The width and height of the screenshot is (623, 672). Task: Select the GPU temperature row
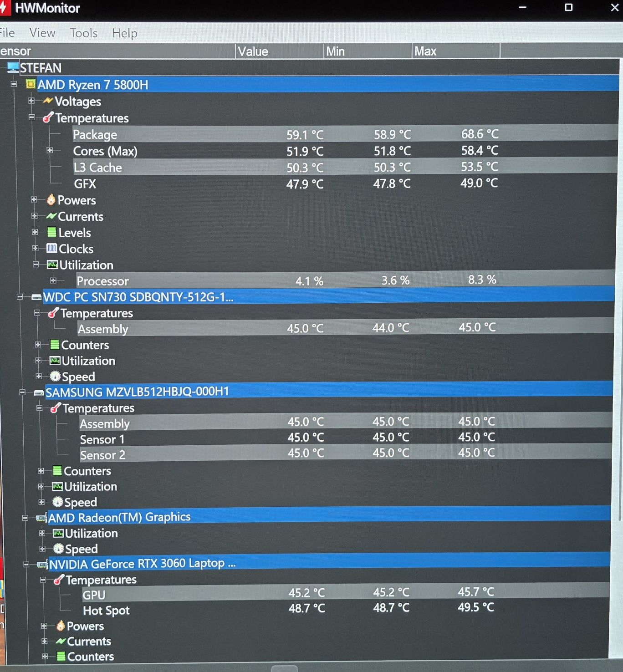[x=345, y=593]
